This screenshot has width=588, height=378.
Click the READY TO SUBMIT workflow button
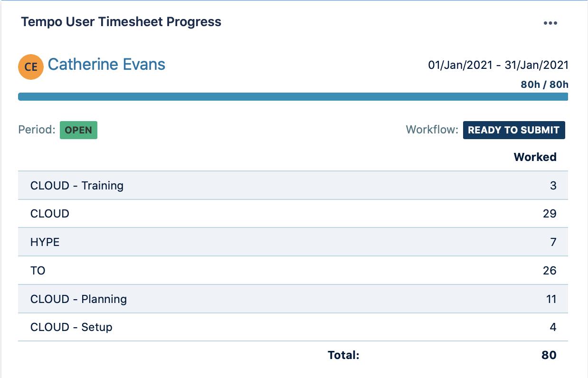coord(513,130)
